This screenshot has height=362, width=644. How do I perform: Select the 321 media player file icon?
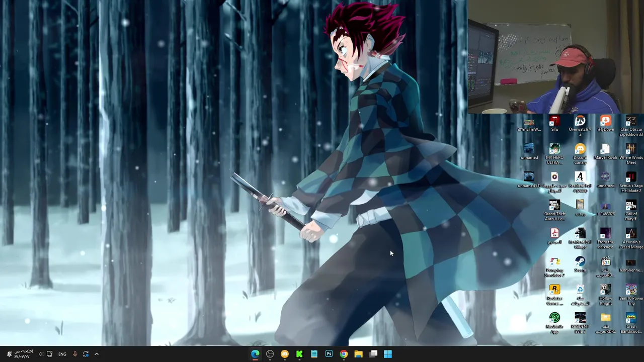(605, 266)
